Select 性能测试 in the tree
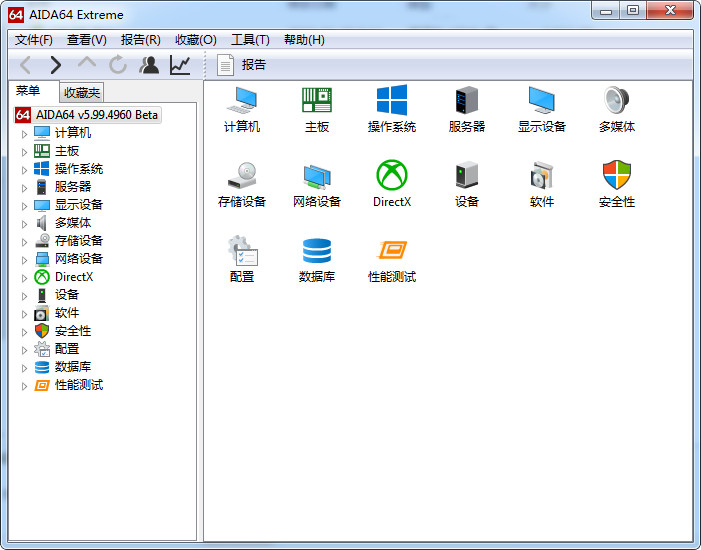Viewport: 701px width, 550px height. (79, 385)
